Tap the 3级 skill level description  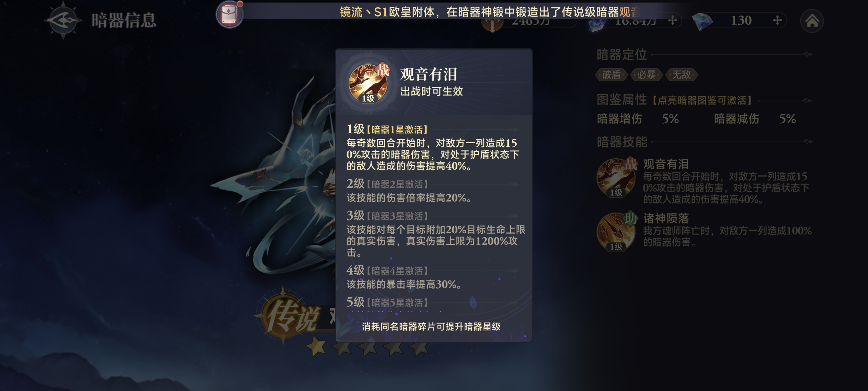click(x=435, y=241)
